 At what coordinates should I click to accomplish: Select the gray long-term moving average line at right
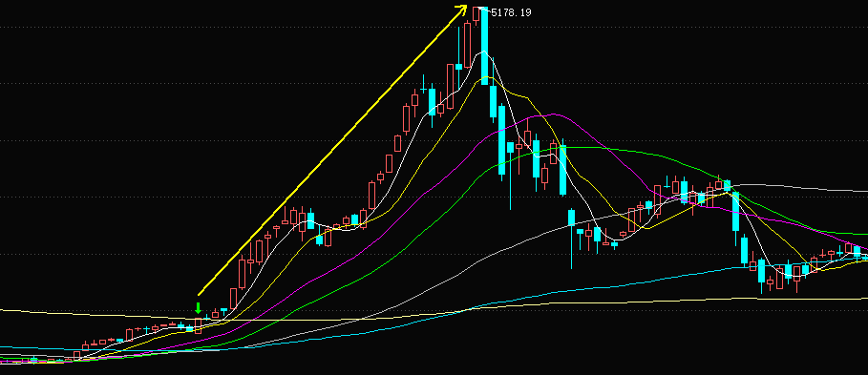point(803,187)
